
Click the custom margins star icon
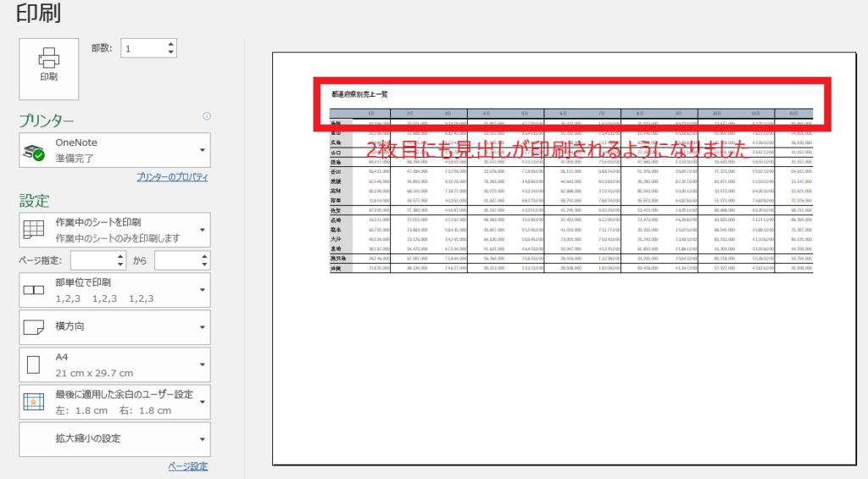pyautogui.click(x=33, y=402)
